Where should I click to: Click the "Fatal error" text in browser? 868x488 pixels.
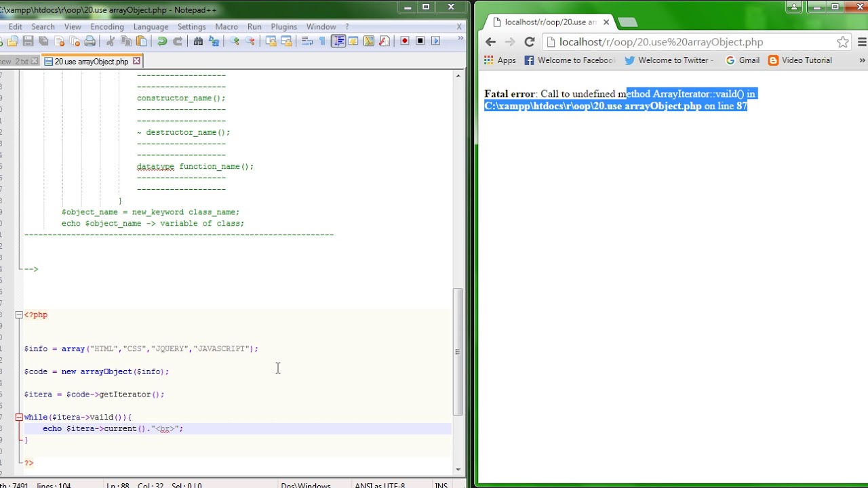509,94
